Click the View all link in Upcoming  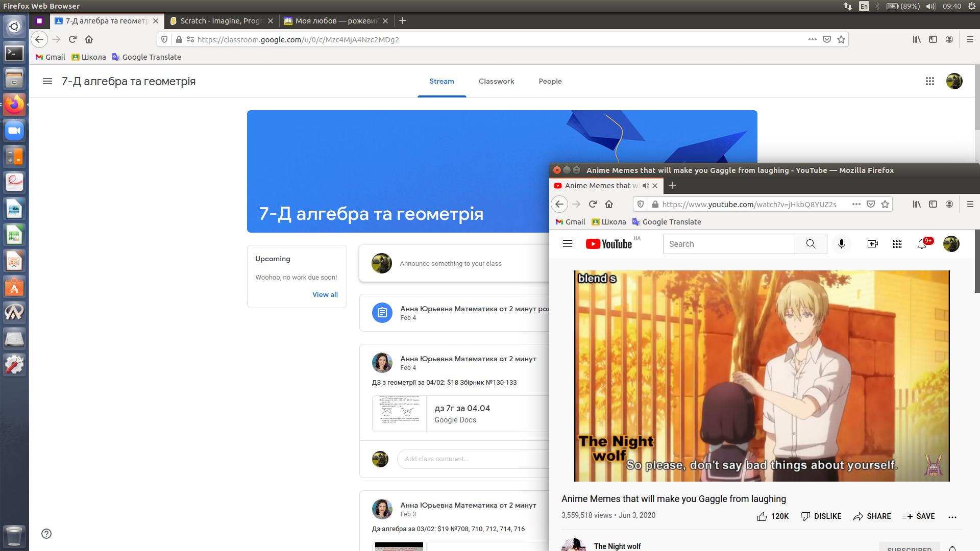(x=325, y=294)
